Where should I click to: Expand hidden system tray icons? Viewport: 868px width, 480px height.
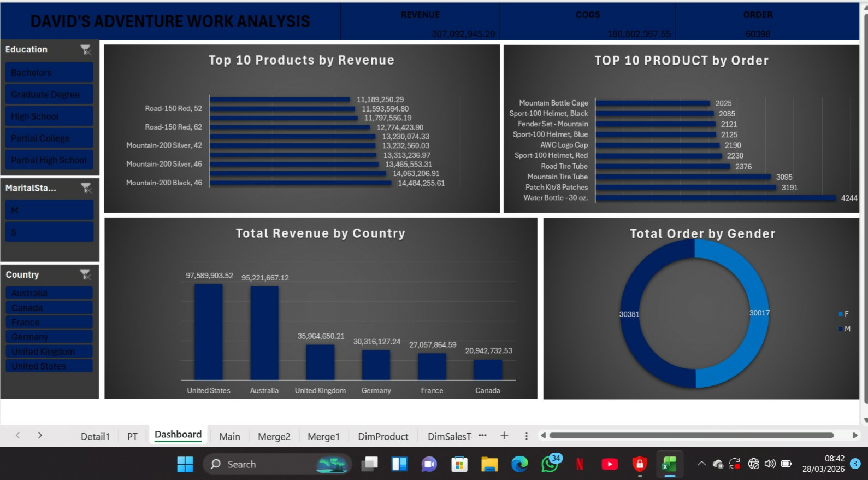(x=701, y=464)
